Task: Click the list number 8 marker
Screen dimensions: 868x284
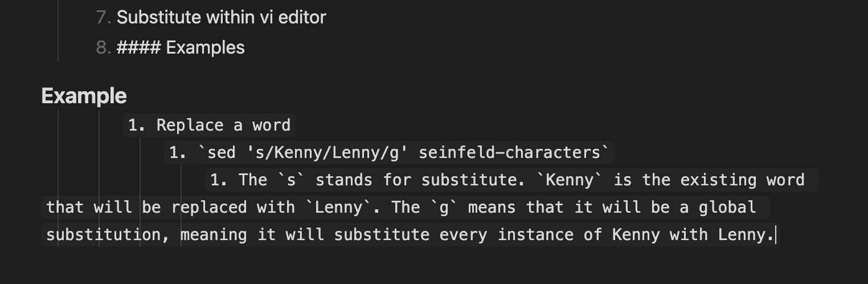Action: click(103, 47)
